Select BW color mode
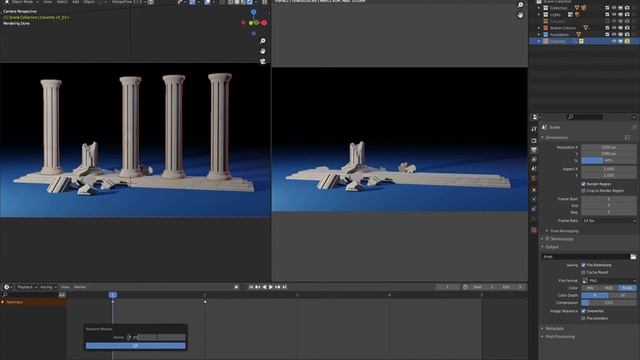This screenshot has height=360, width=640. pos(590,288)
